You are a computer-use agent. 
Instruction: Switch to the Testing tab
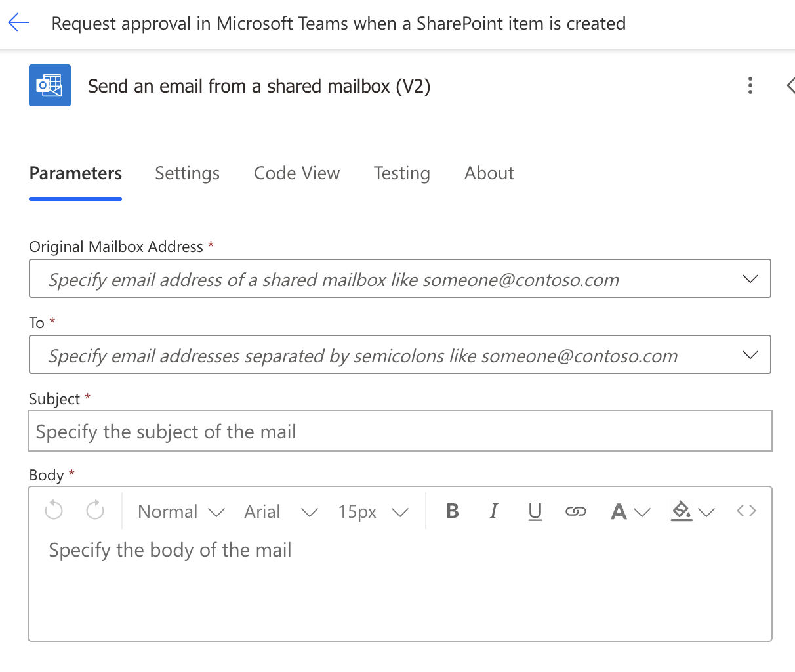401,173
